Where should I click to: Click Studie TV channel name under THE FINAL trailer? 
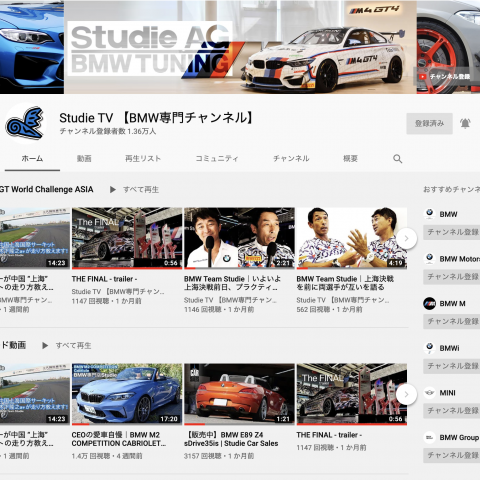point(118,292)
